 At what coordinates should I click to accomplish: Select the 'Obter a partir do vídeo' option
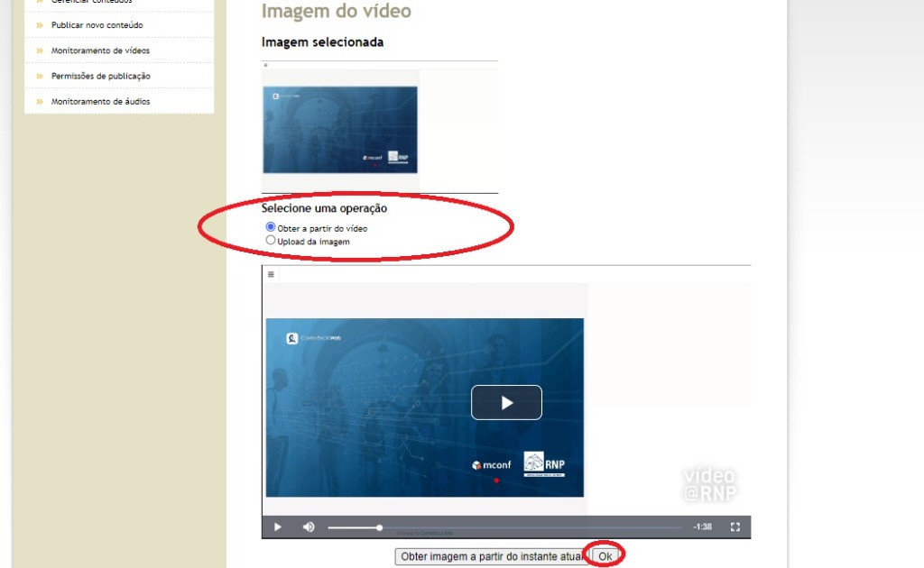(x=271, y=228)
